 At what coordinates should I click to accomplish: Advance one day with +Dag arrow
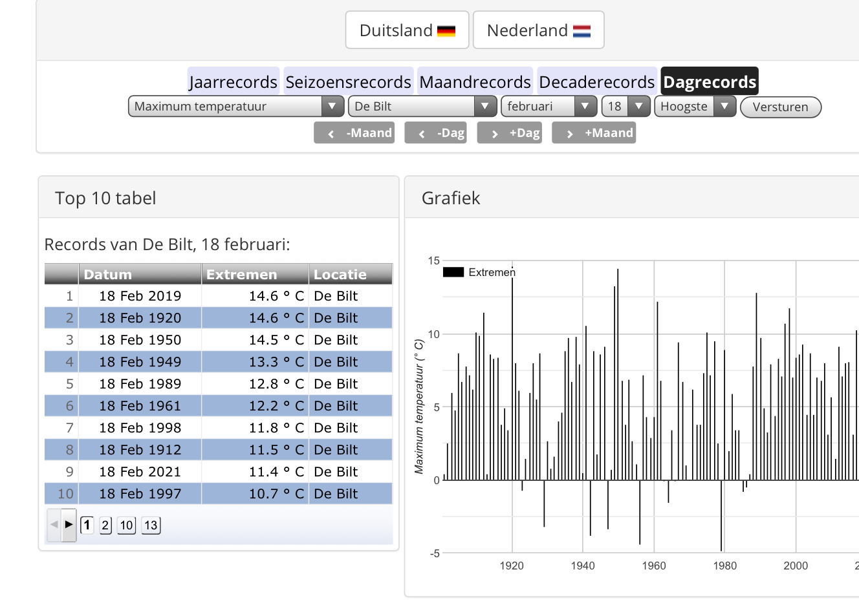pos(509,133)
